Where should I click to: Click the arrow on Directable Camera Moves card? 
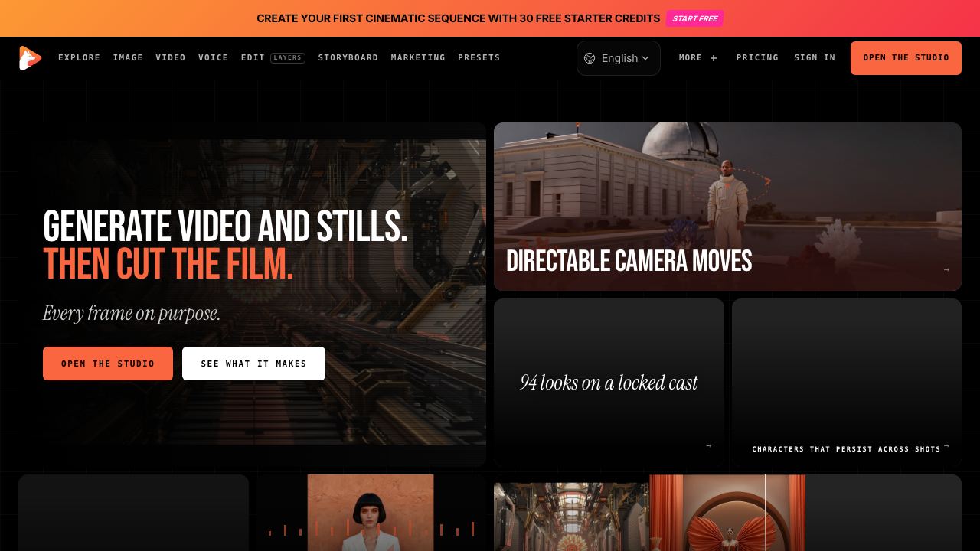tap(946, 269)
